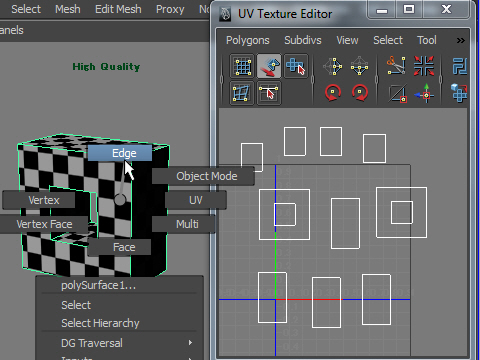Choose Vertex component mode
The height and width of the screenshot is (360, 480).
coord(39,200)
